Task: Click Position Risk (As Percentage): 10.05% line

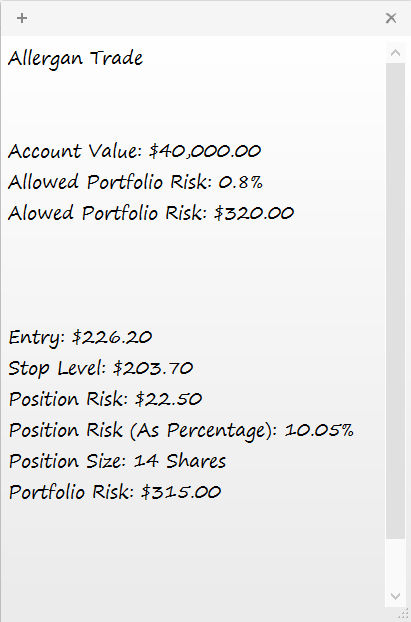Action: point(181,431)
